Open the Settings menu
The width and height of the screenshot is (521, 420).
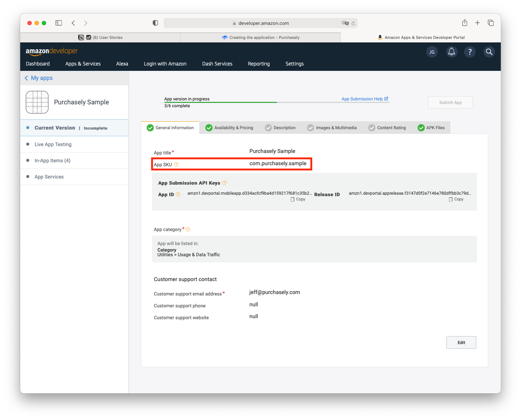(x=295, y=64)
